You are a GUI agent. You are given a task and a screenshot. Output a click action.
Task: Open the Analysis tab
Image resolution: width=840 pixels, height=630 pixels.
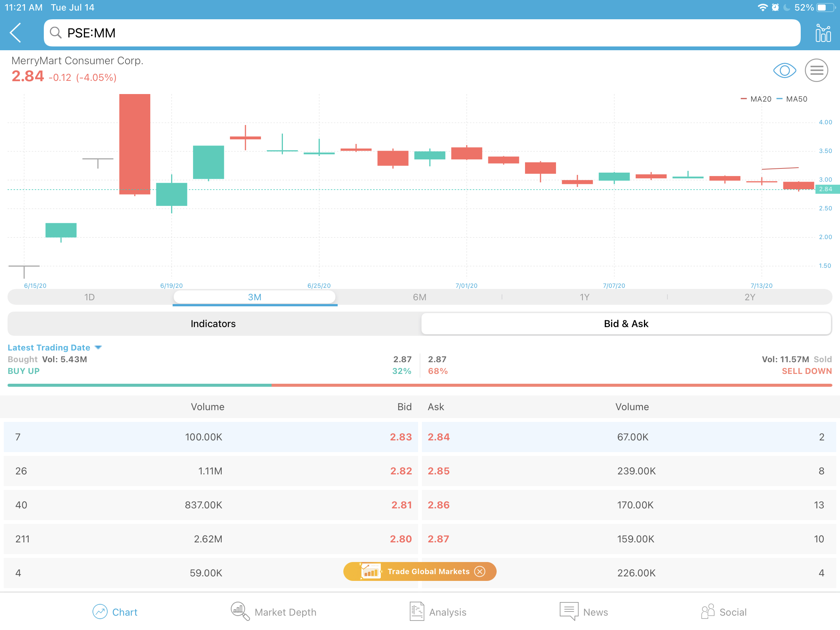click(x=438, y=612)
